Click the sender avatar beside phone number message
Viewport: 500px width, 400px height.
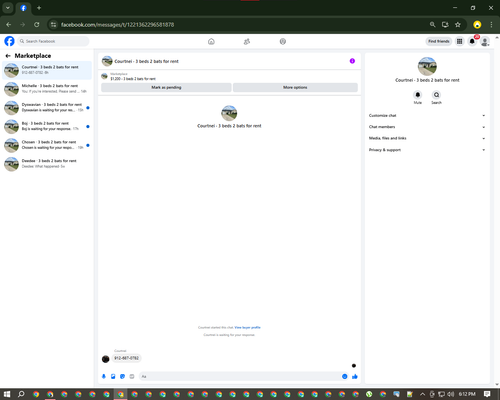pos(106,359)
